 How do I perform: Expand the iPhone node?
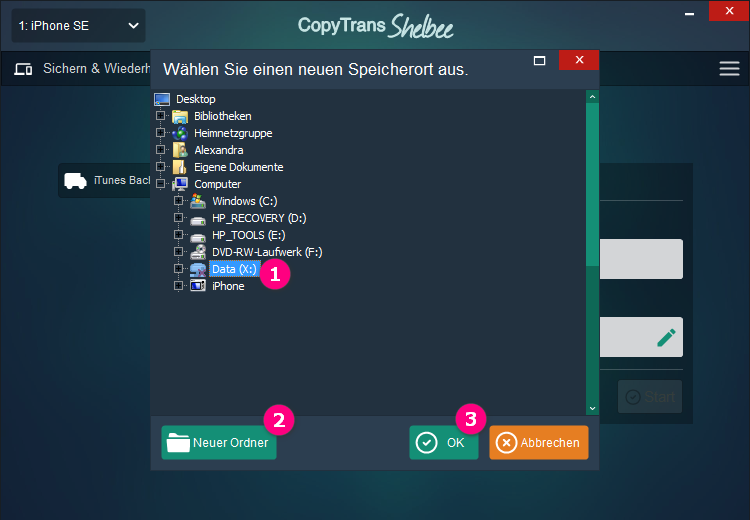178,286
